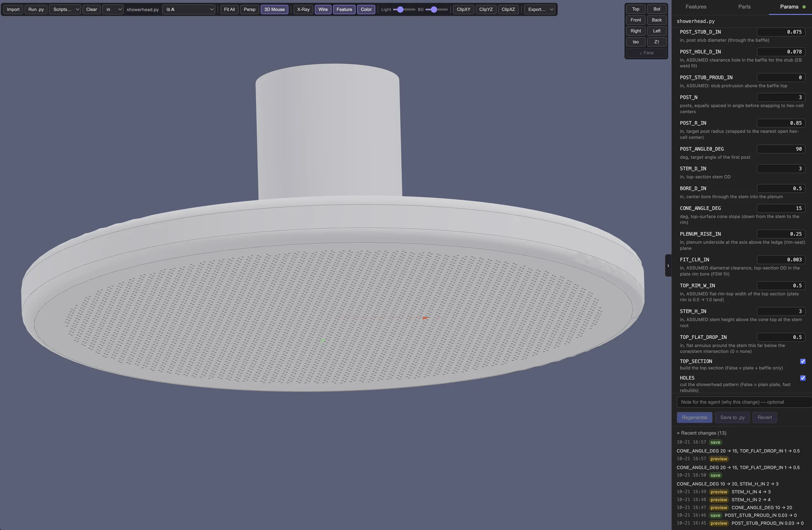Viewport: 812px width, 530px height.
Task: Open the Scripts dropdown
Action: (x=65, y=10)
